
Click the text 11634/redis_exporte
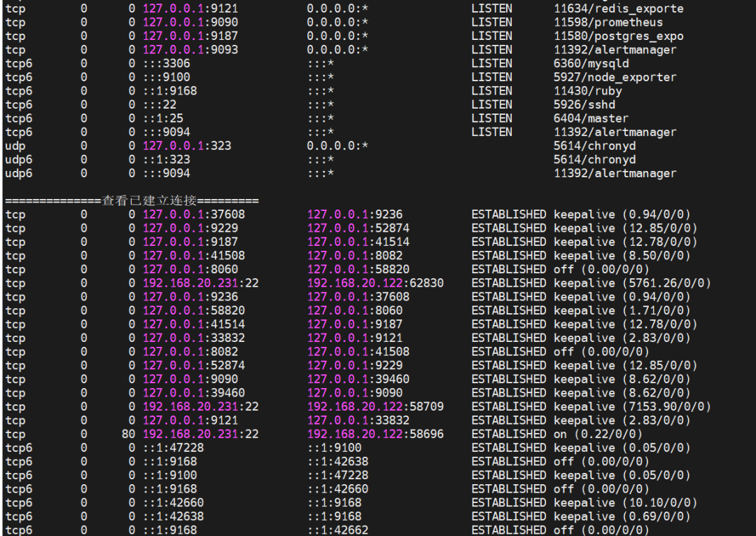(619, 8)
